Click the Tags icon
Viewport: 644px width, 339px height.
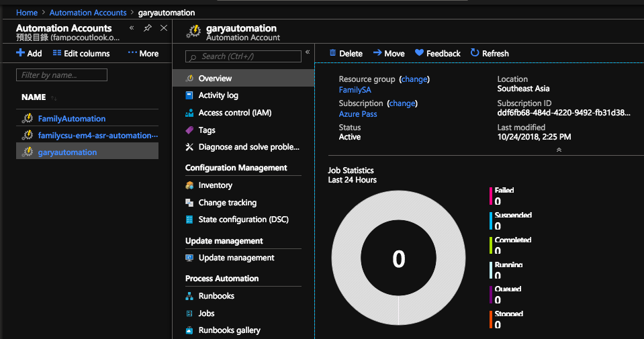189,130
